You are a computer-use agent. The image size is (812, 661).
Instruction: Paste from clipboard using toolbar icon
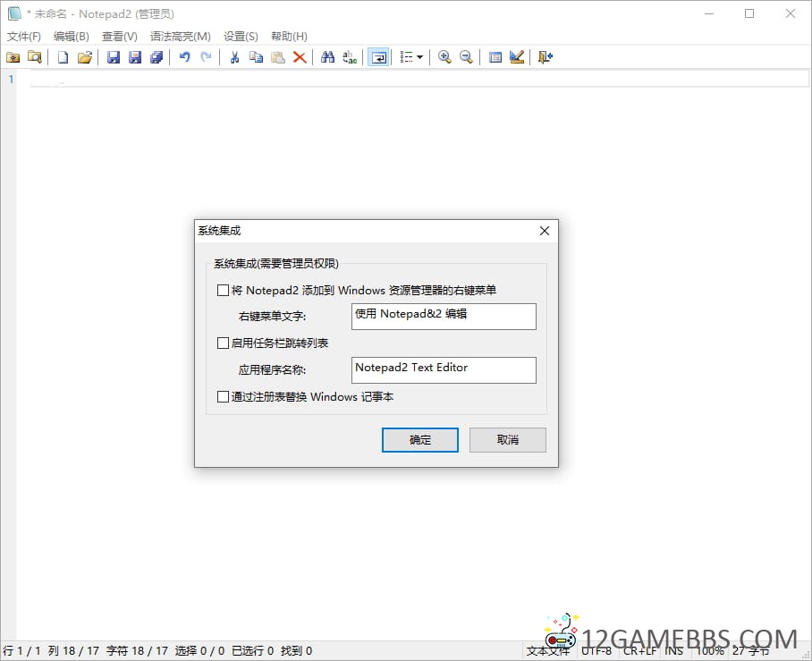click(278, 57)
